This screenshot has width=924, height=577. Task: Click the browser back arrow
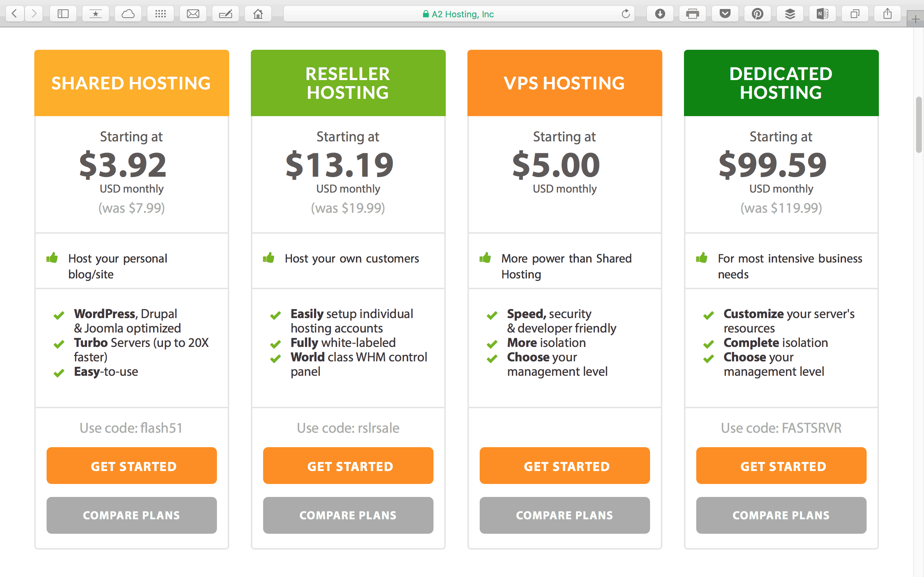point(15,14)
